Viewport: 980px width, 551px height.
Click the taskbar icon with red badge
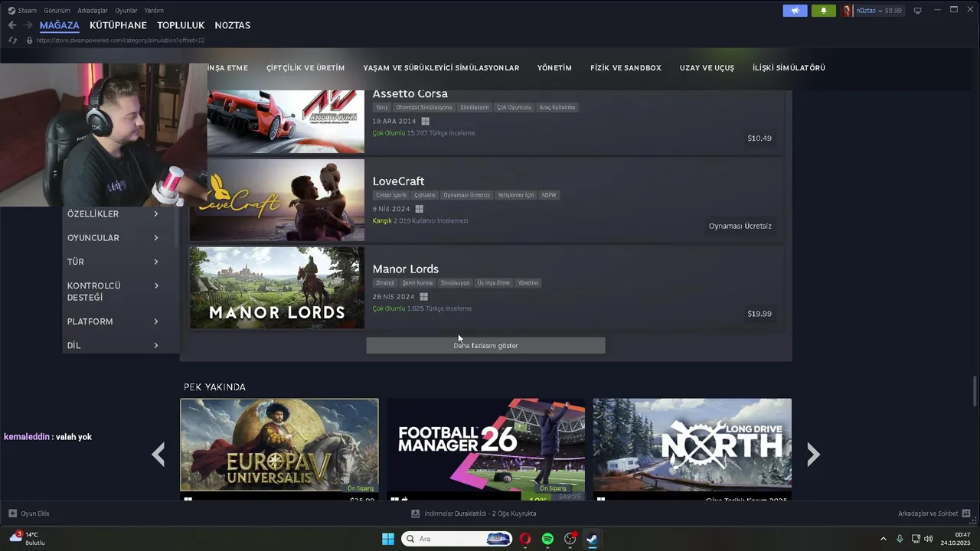coord(570,539)
